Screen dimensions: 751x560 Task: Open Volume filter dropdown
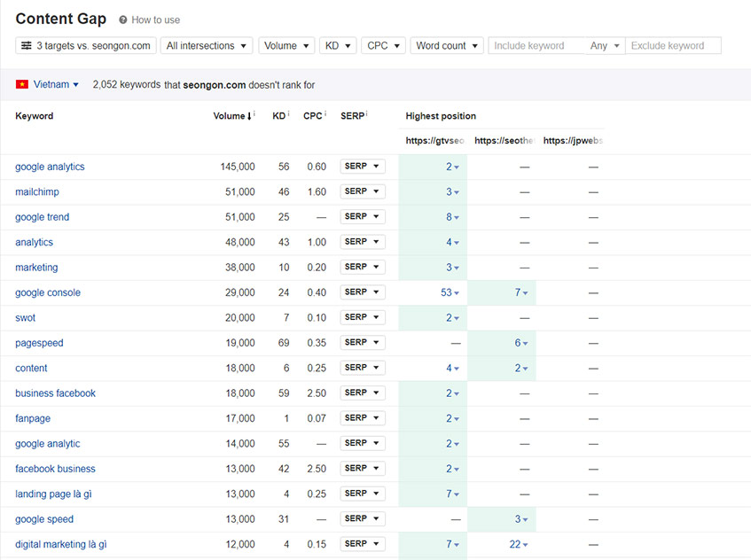pyautogui.click(x=286, y=46)
